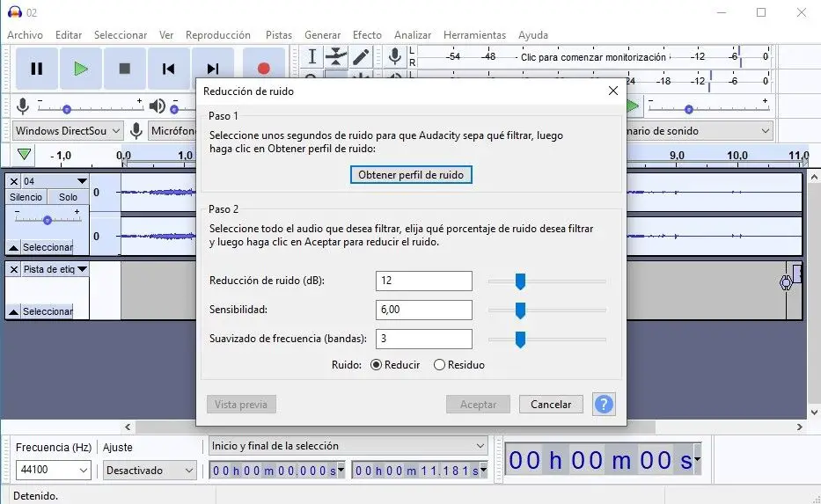The image size is (821, 504).
Task: Click the speaker icon for playback volume
Action: point(158,106)
